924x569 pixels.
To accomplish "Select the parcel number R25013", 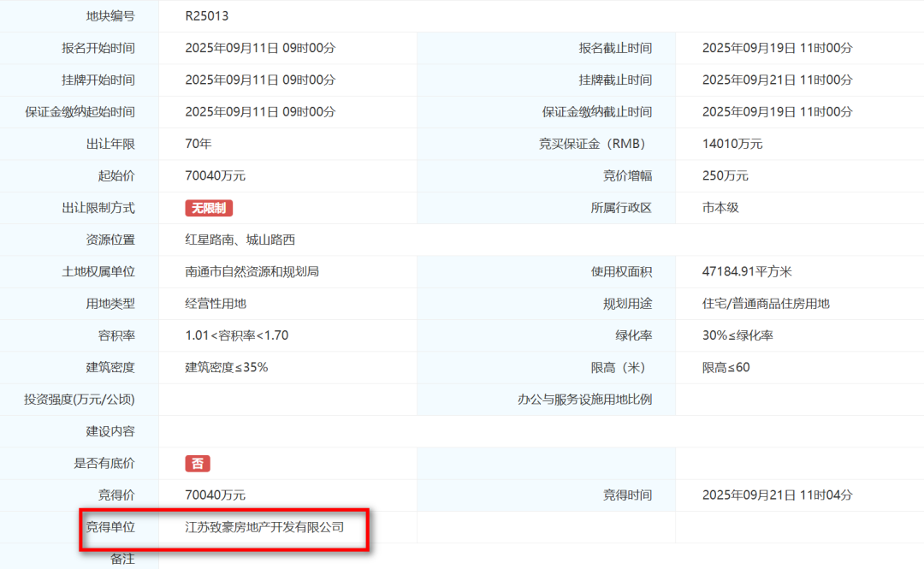I will click(x=207, y=16).
